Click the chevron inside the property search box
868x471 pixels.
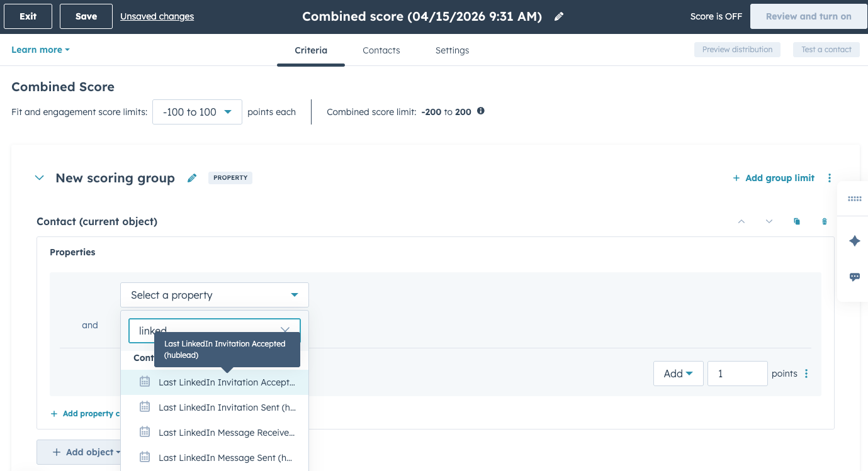285,330
